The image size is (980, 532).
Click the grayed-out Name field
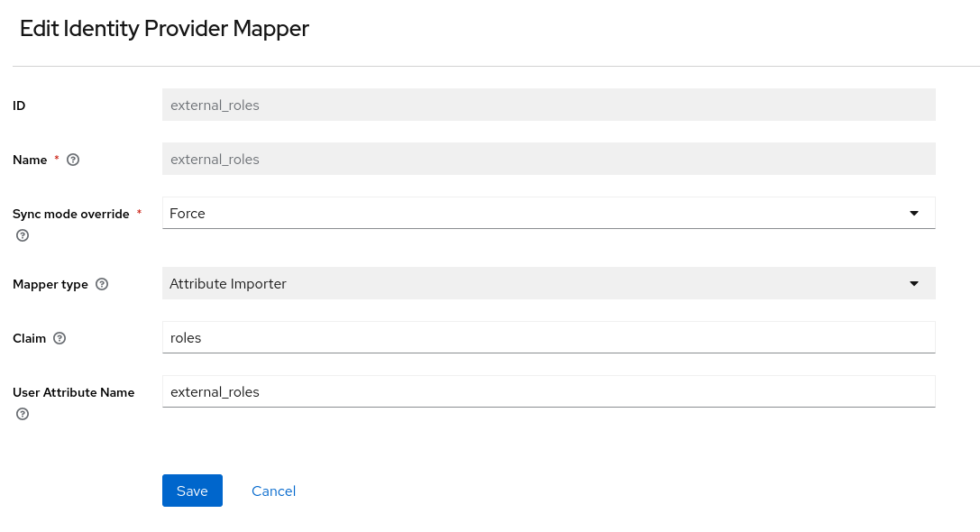pos(548,159)
